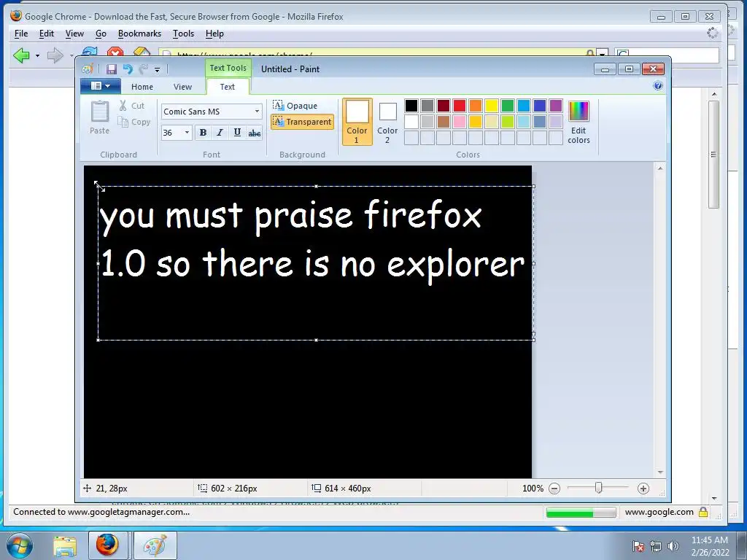Open the Edit menu in Firefox
The height and width of the screenshot is (560, 747).
click(46, 34)
